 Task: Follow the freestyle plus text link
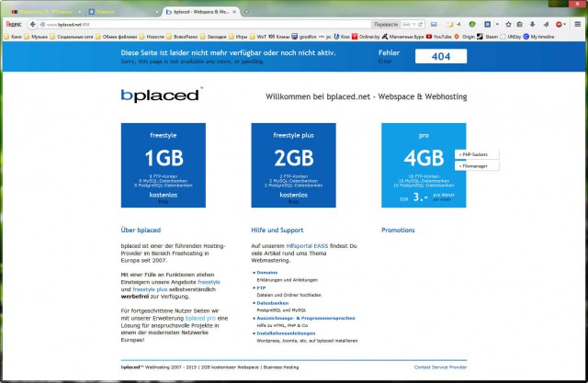(150, 289)
